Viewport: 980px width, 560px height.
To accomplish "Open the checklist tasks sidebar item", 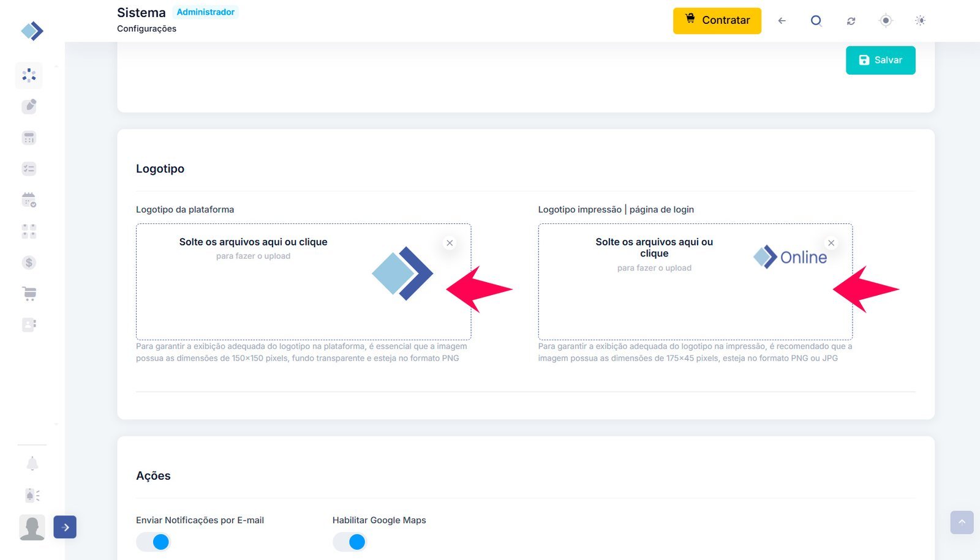I will (x=29, y=169).
